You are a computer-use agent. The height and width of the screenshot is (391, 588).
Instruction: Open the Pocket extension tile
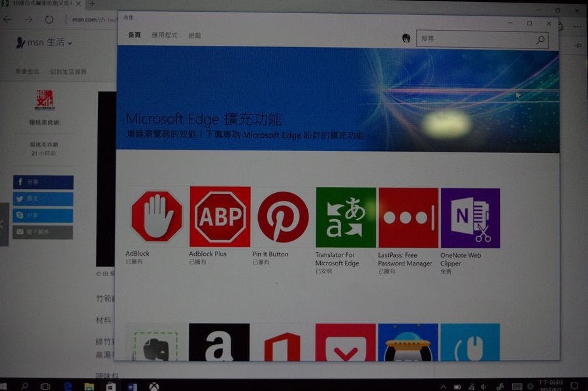point(346,342)
